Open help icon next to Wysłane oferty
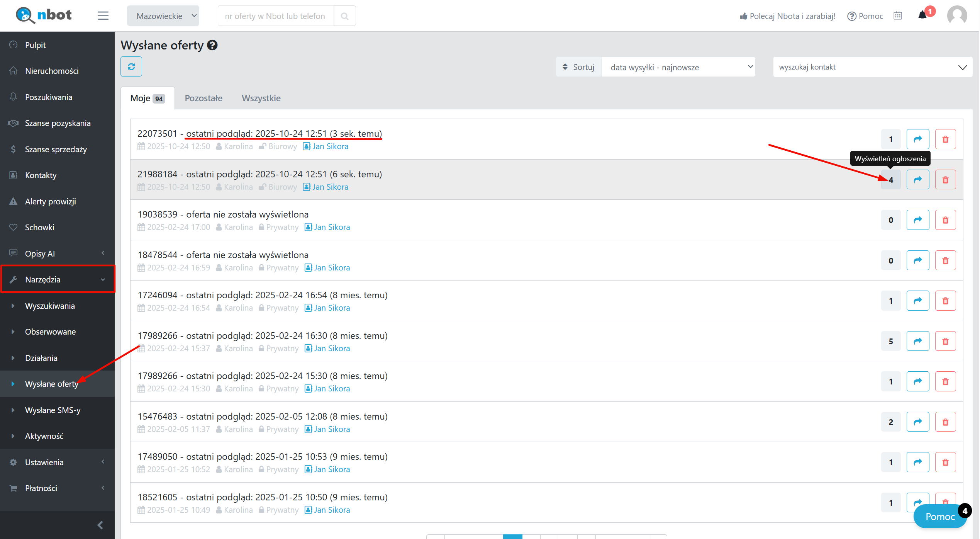Screen dimensions: 980x539 click(x=212, y=45)
